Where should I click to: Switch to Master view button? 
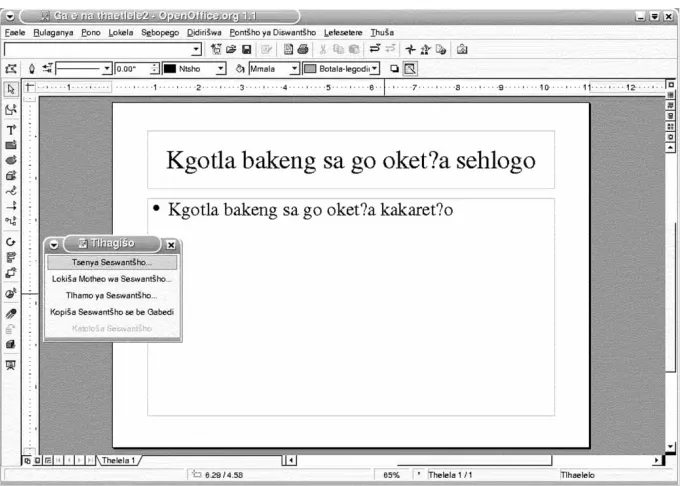pyautogui.click(x=38, y=460)
